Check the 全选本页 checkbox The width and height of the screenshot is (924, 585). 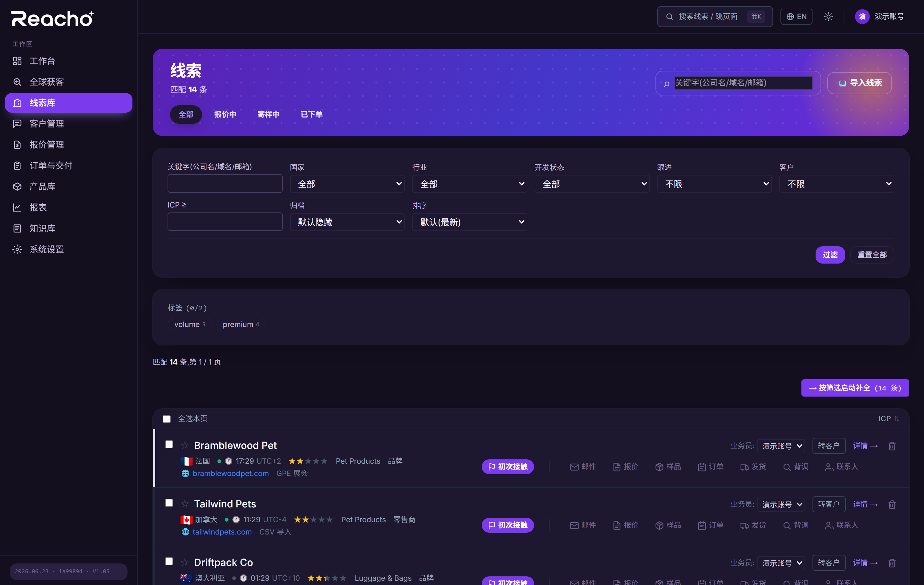click(x=167, y=419)
